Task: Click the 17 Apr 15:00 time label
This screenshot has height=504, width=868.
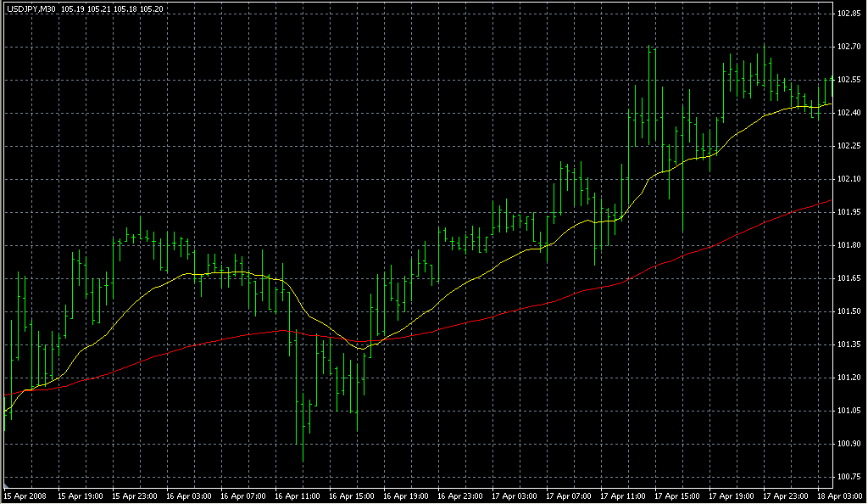Action: pyautogui.click(x=678, y=495)
